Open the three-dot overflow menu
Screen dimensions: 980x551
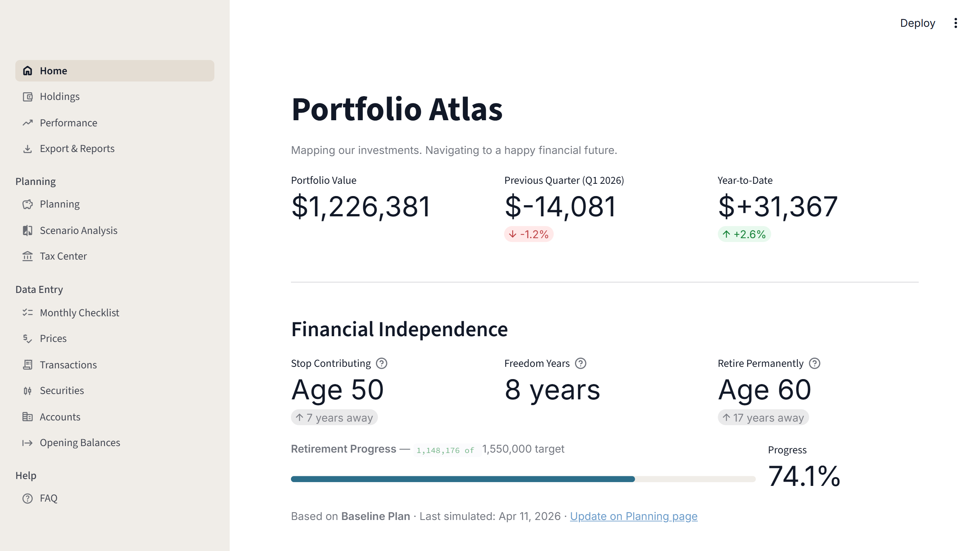click(955, 23)
